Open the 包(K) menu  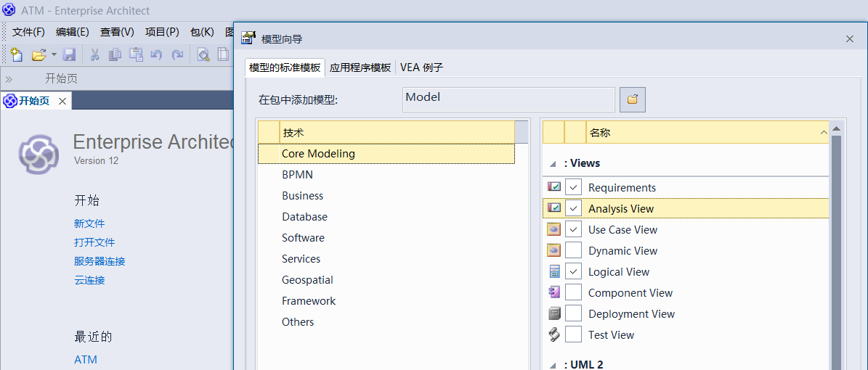coord(202,32)
